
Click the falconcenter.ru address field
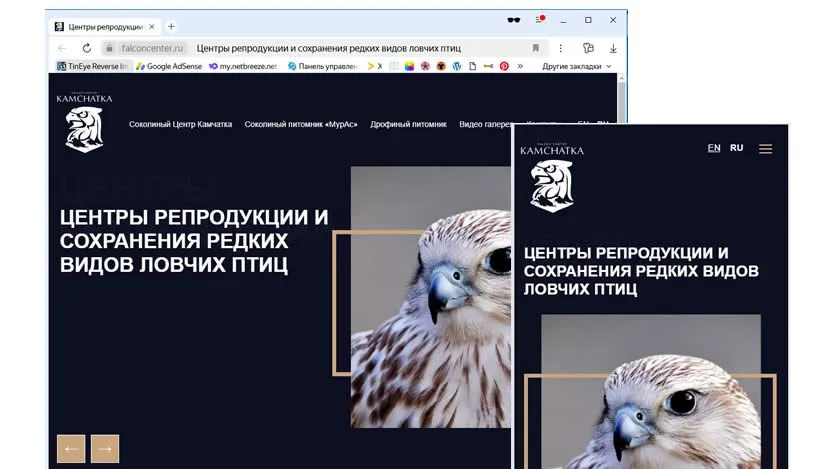[152, 48]
